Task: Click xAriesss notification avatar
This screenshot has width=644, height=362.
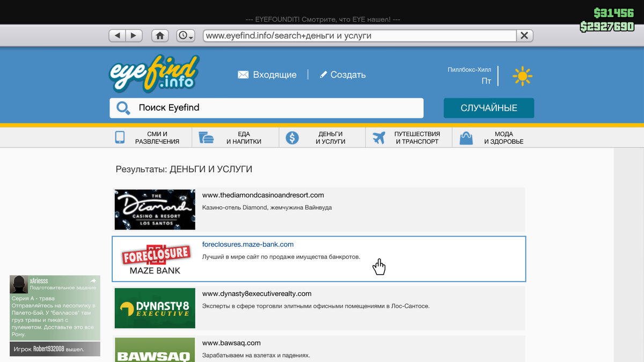Action: [x=19, y=284]
